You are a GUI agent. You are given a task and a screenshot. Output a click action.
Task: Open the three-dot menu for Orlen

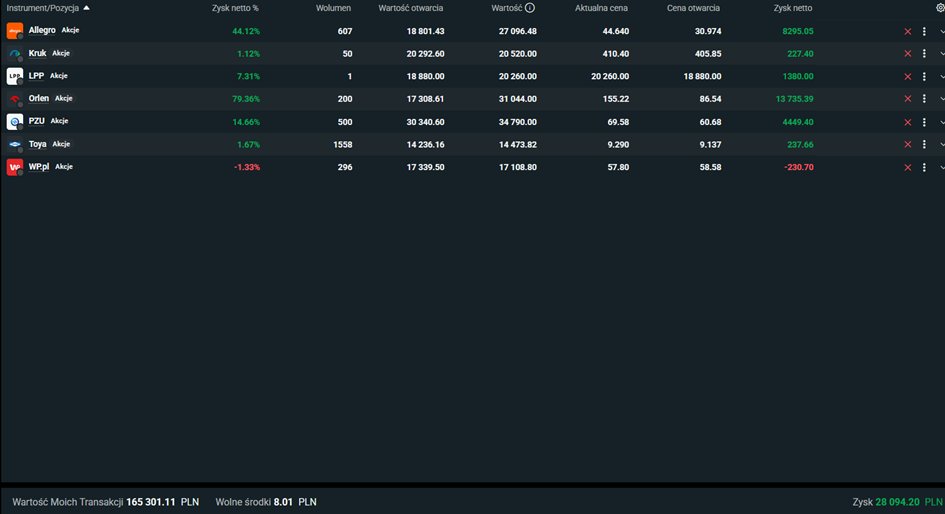tap(924, 99)
